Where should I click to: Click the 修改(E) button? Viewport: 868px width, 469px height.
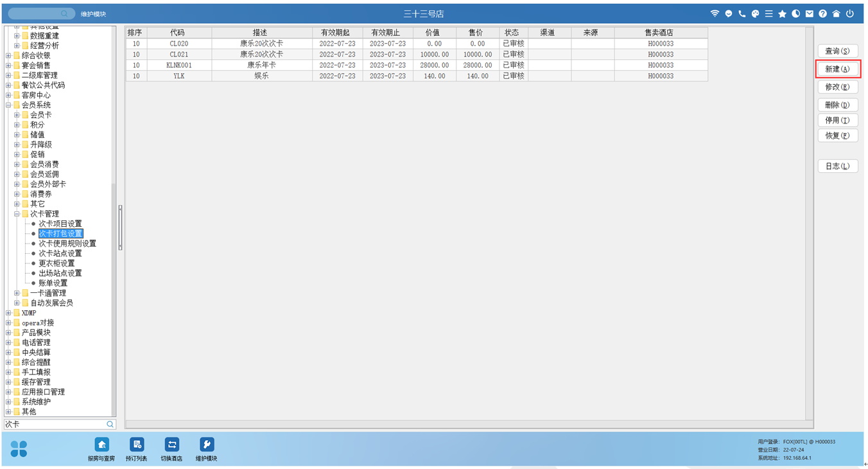point(838,87)
